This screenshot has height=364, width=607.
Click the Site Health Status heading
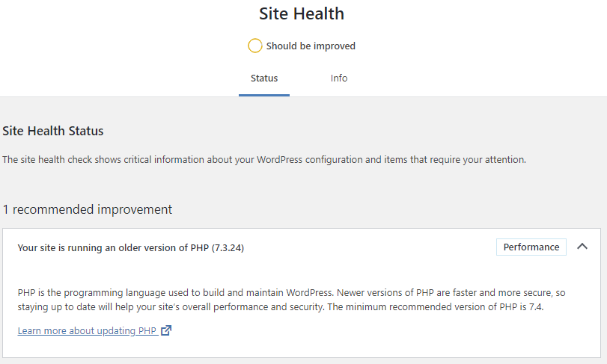click(53, 131)
